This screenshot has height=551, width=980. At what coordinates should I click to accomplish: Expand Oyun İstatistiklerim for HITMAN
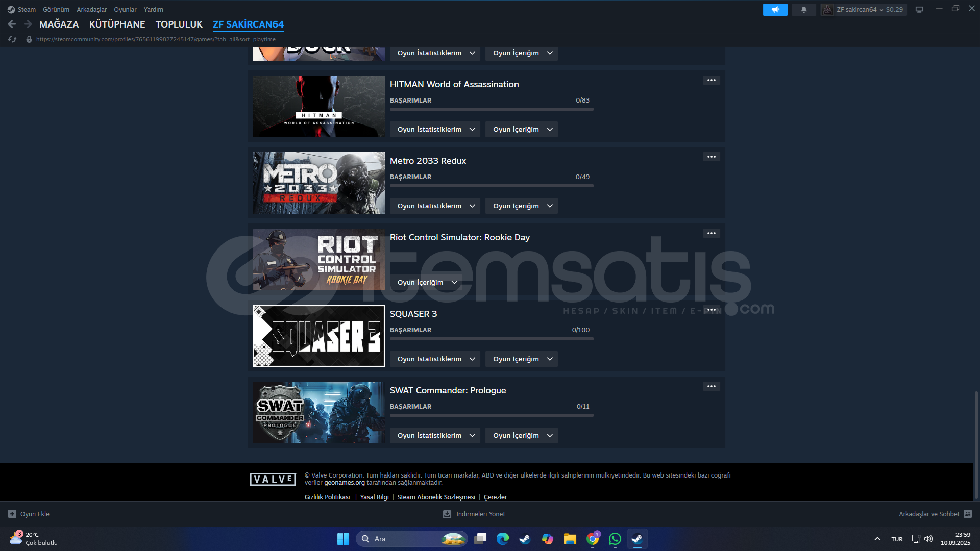(435, 129)
